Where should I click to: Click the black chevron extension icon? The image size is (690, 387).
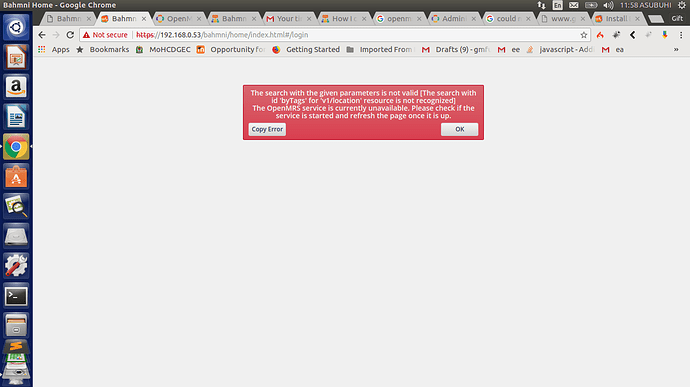point(632,35)
